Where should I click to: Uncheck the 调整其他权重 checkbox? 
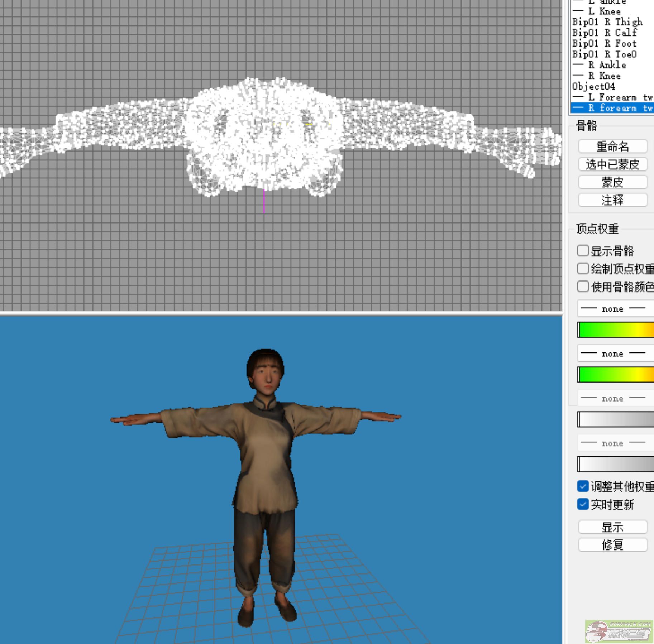click(583, 486)
